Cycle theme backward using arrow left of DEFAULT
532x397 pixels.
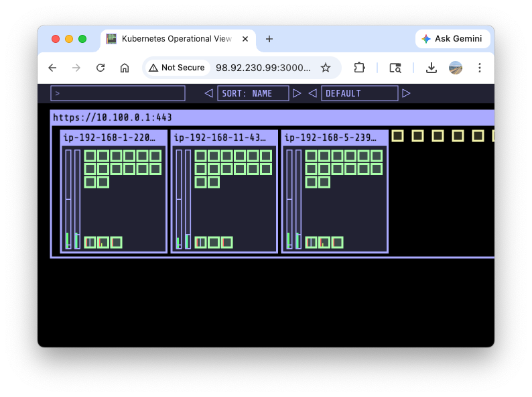click(x=312, y=93)
